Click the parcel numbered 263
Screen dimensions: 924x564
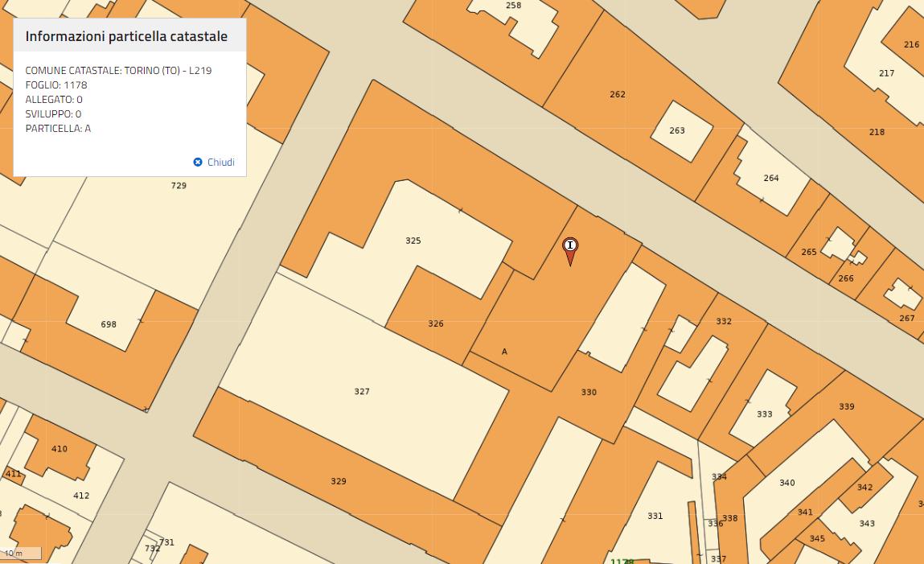point(677,130)
